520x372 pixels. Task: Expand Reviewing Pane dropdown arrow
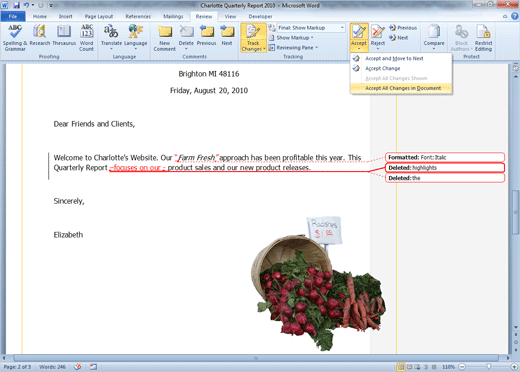point(316,48)
